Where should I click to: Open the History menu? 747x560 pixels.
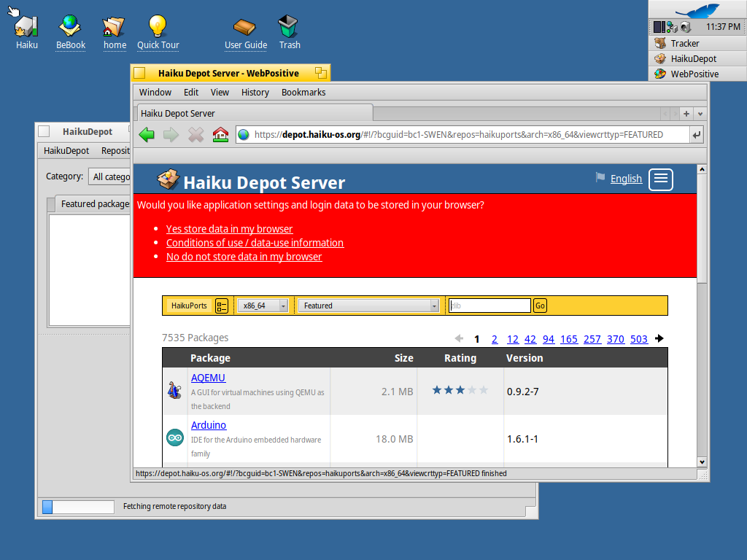point(255,93)
